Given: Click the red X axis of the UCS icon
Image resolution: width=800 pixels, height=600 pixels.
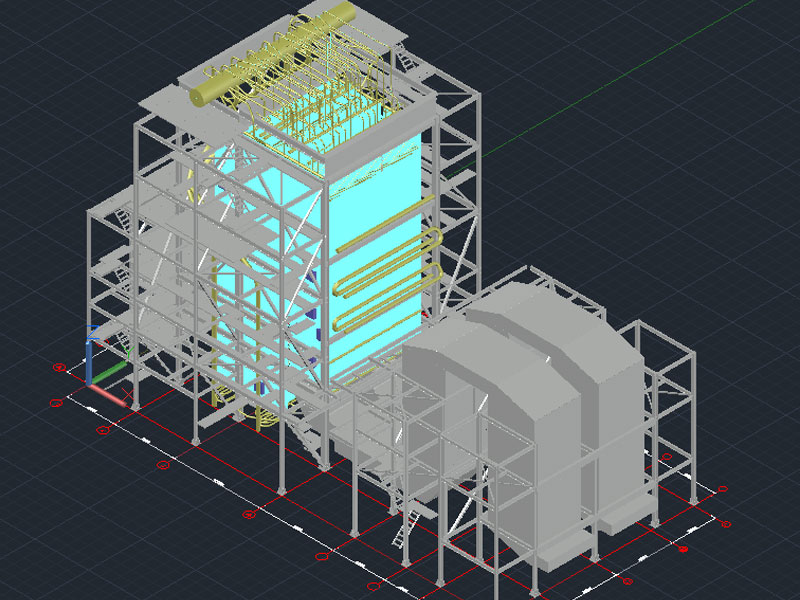Looking at the screenshot, I should click(110, 395).
